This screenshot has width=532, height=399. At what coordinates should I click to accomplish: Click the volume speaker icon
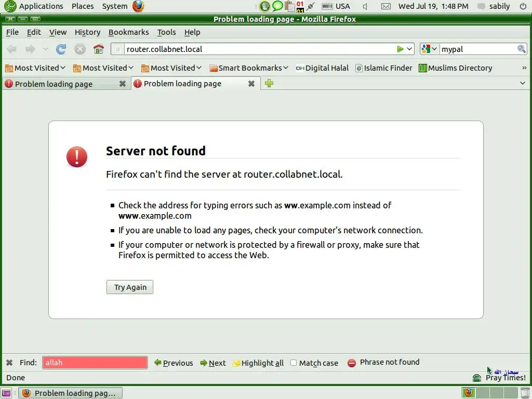(365, 6)
